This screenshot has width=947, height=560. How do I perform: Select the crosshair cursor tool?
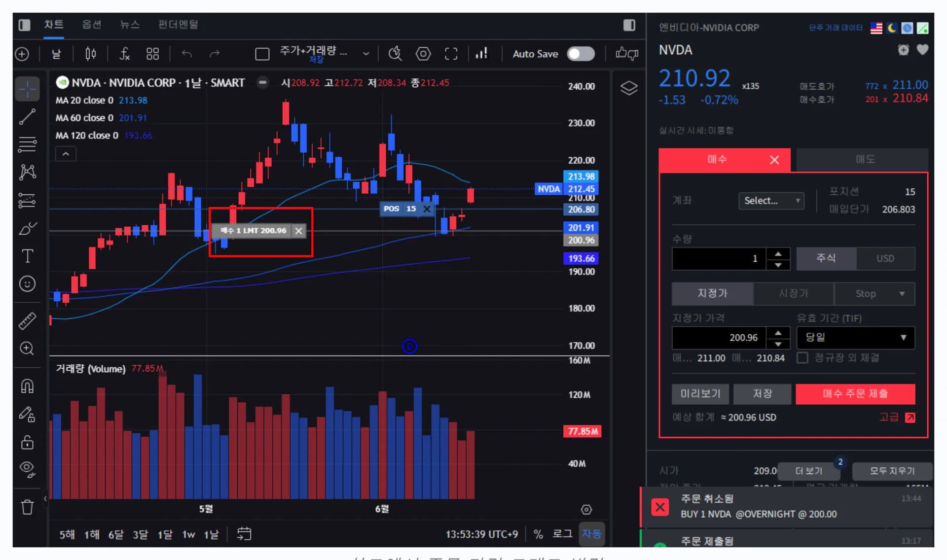click(x=28, y=89)
